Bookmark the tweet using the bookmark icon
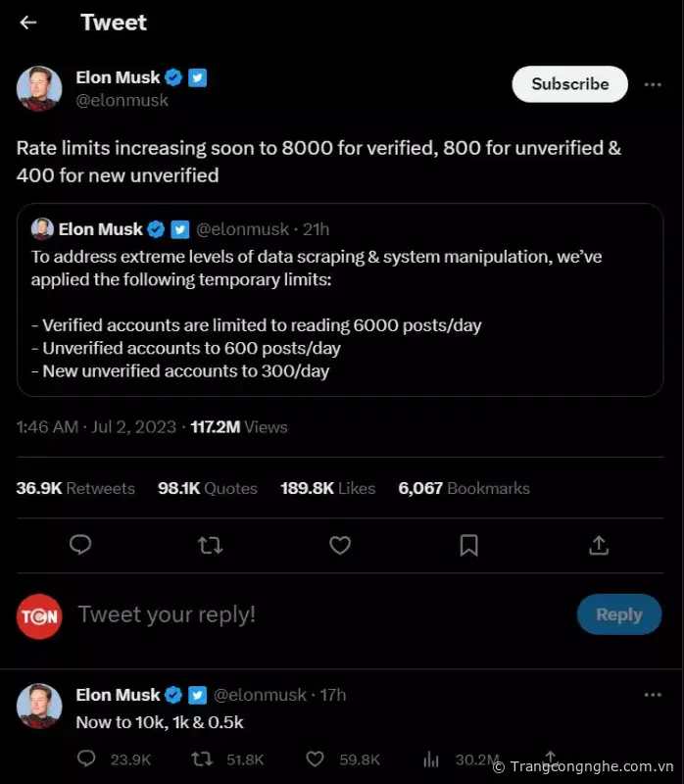 point(469,545)
